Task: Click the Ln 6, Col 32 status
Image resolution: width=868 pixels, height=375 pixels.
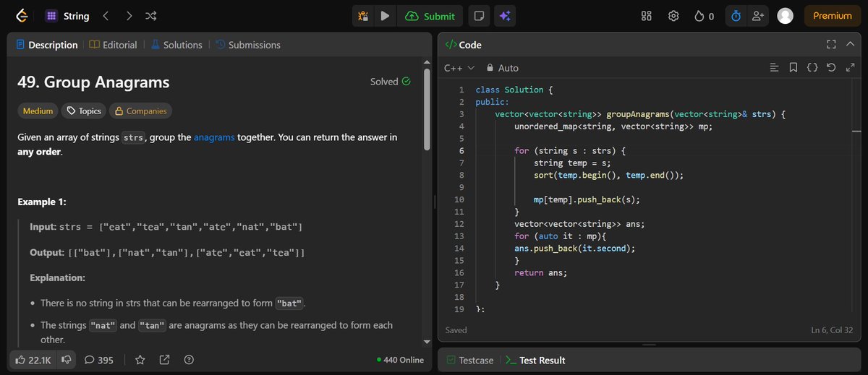Action: (x=832, y=330)
